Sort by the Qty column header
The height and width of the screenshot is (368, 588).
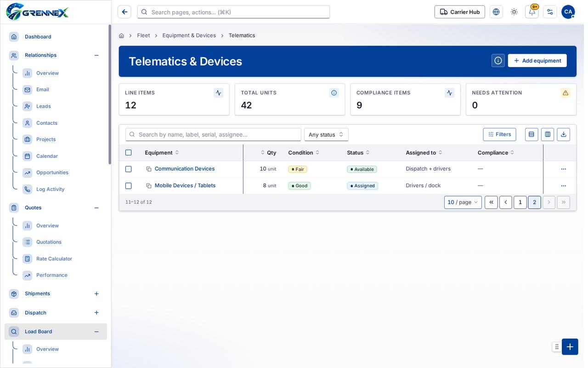269,153
